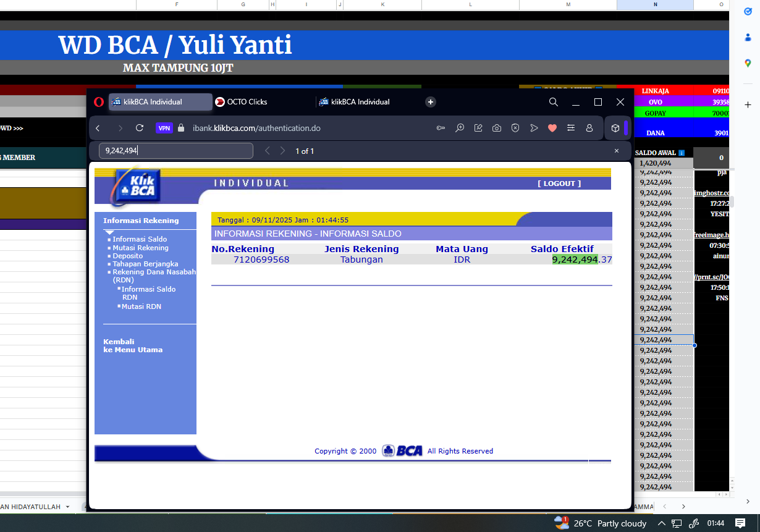The height and width of the screenshot is (532, 760).
Task: Open Mutasi RDN sub-item
Action: [141, 306]
